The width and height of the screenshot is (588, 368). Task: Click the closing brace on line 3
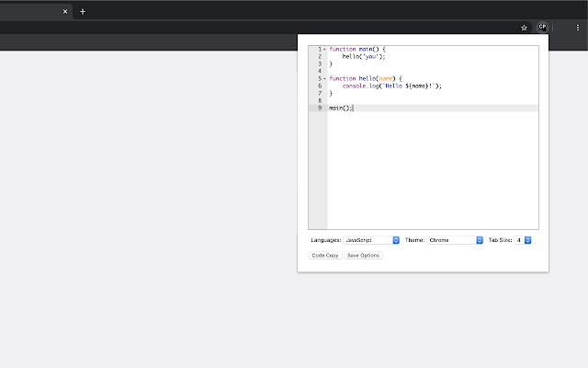point(331,63)
